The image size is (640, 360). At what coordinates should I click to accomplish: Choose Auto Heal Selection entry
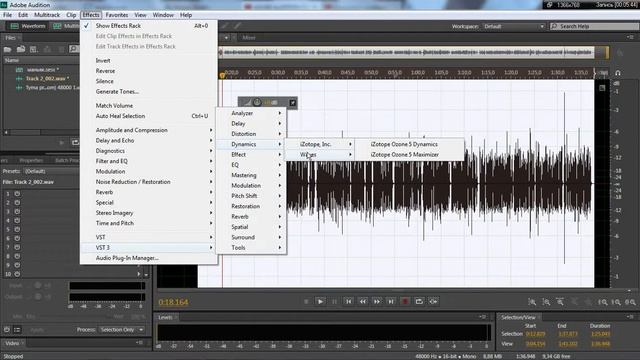tap(149, 116)
